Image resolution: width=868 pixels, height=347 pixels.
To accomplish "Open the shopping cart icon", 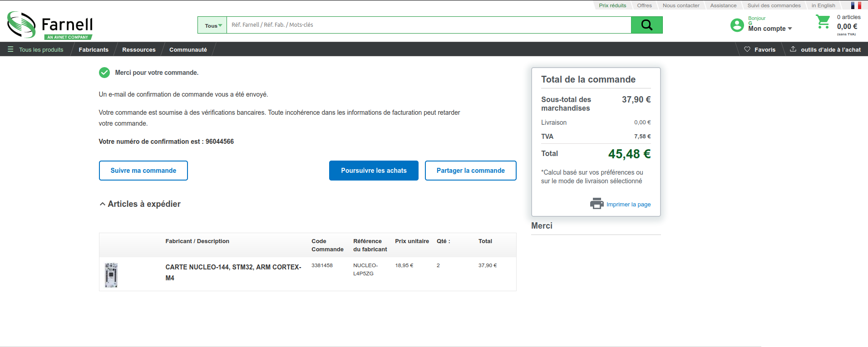I will pos(823,22).
